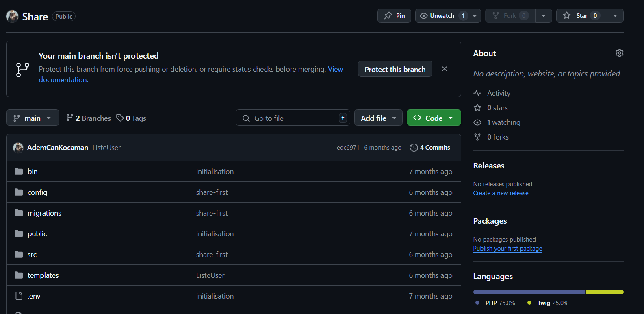This screenshot has height=314, width=644.
Task: Expand the Add file dropdown
Action: coord(378,118)
